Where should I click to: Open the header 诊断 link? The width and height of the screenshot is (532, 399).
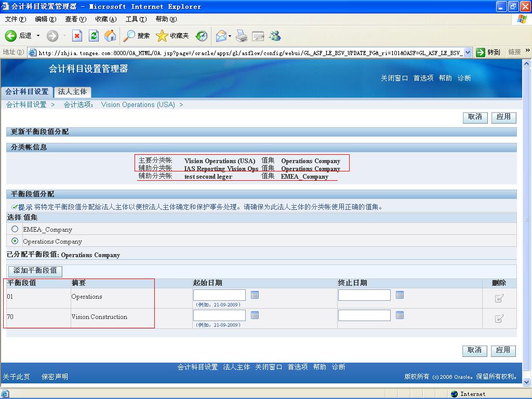[464, 78]
